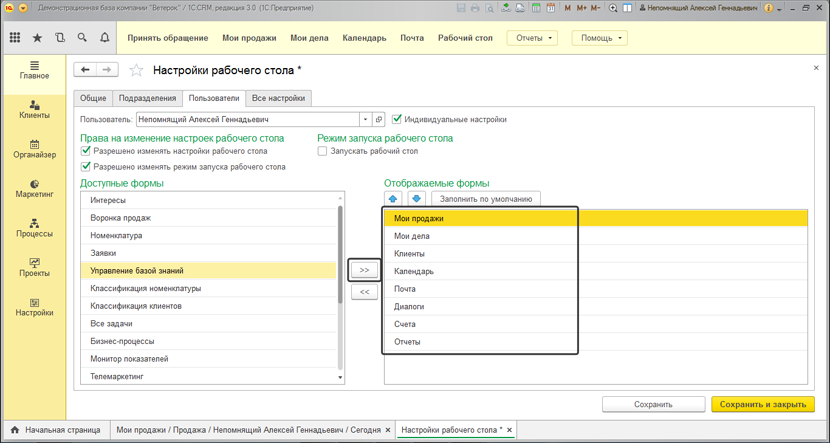Click the Favorites star in top toolbar

[x=37, y=38]
